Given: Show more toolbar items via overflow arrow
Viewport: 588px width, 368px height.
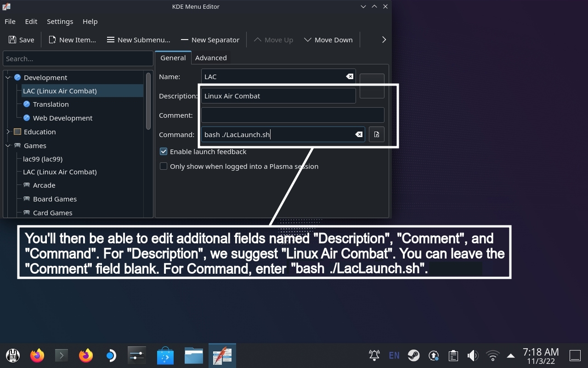Looking at the screenshot, I should [x=384, y=40].
